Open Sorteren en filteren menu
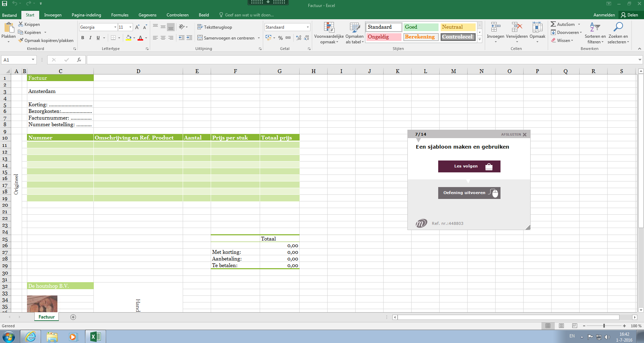 click(595, 33)
